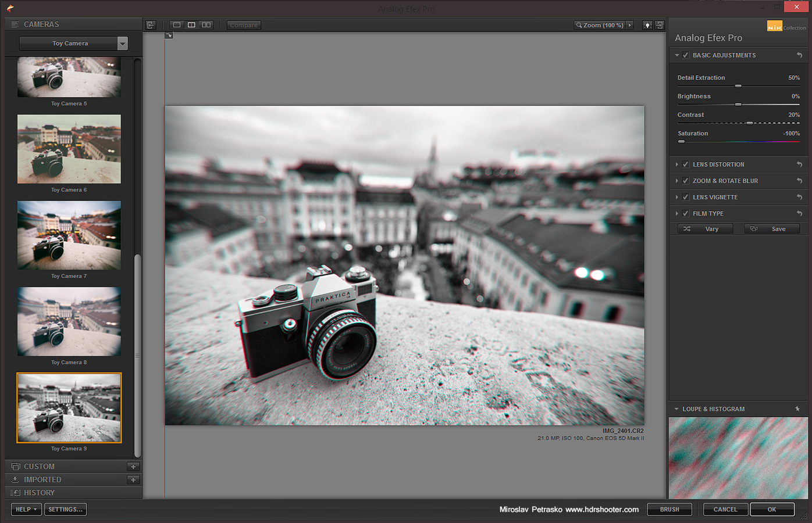Viewport: 812px width, 523px height.
Task: Click the Contrast slider handle
Action: click(750, 123)
